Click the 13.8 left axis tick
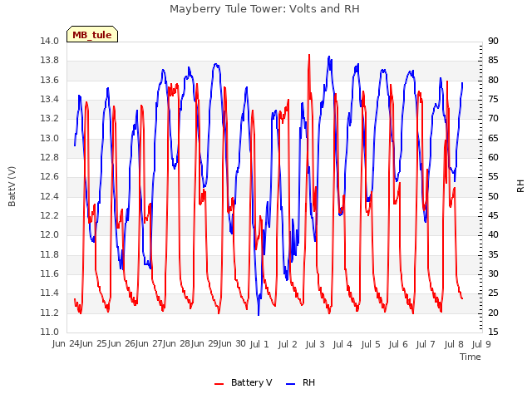This screenshot has width=532, height=399. [x=50, y=61]
